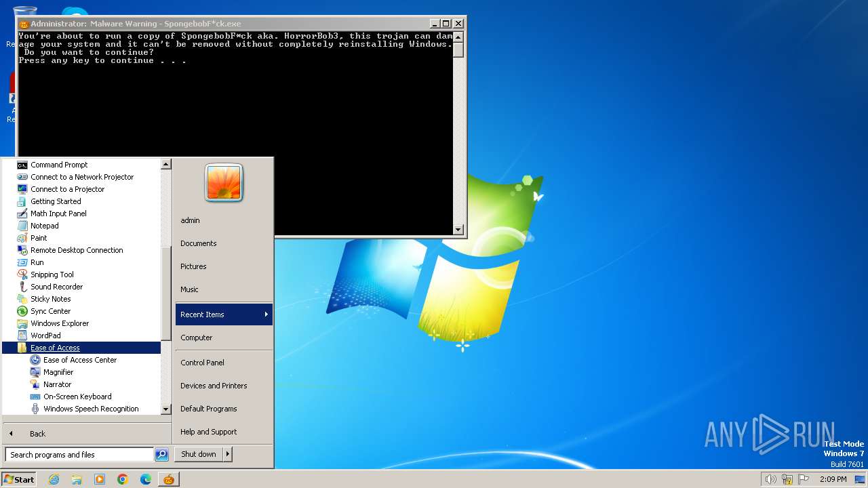The height and width of the screenshot is (488, 868).
Task: Click the programs list scroll up arrow
Action: pos(166,165)
